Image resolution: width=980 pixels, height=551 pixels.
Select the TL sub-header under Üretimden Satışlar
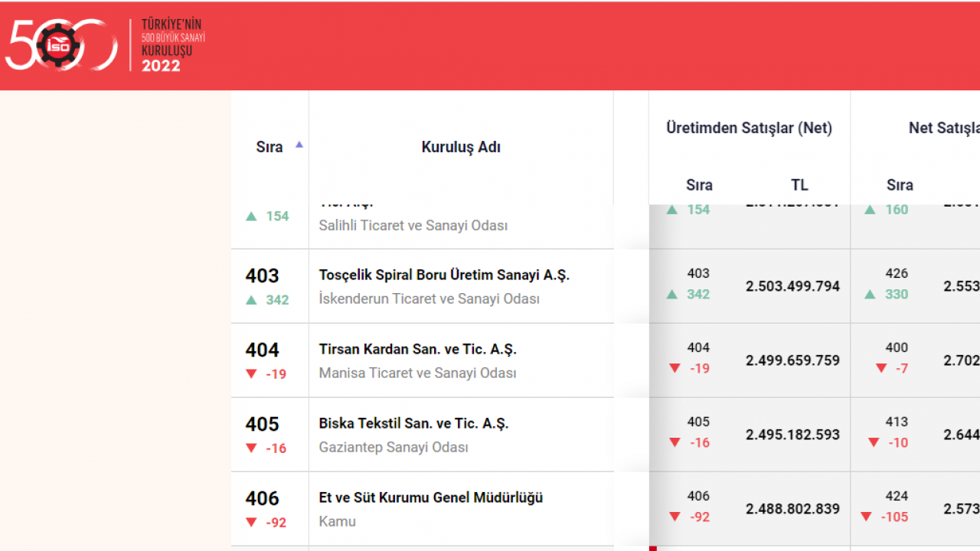point(799,185)
